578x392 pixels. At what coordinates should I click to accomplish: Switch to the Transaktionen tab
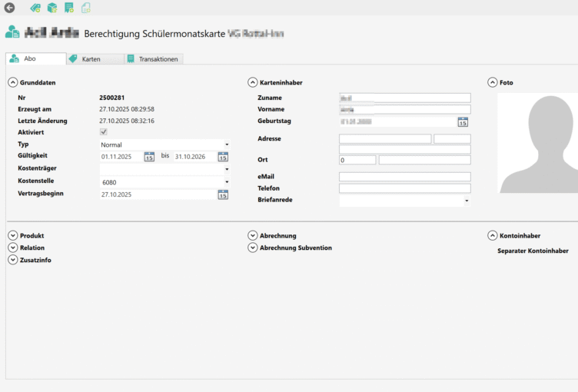coord(153,59)
